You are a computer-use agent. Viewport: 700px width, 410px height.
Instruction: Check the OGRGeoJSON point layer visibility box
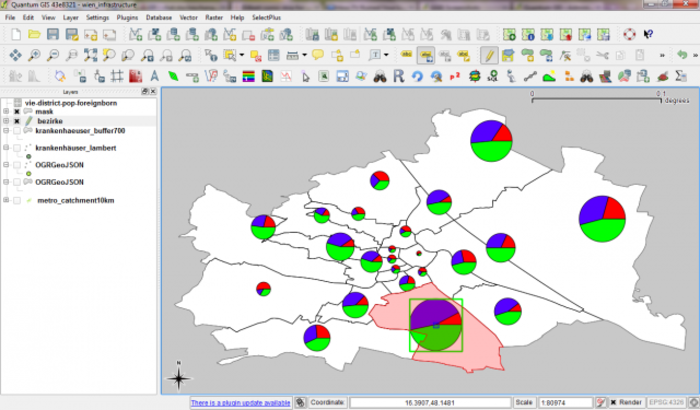[x=17, y=165]
